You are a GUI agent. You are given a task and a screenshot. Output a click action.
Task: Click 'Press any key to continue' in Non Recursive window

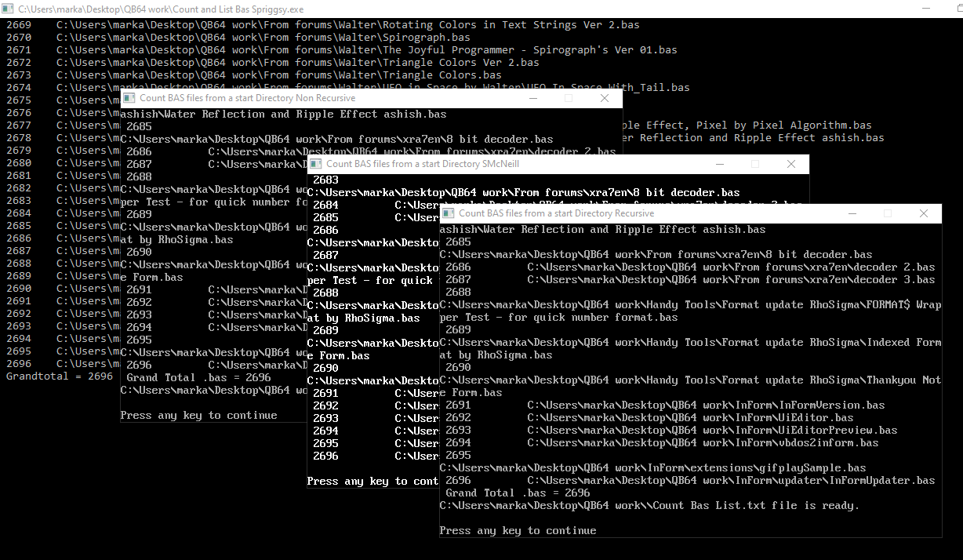pyautogui.click(x=198, y=415)
